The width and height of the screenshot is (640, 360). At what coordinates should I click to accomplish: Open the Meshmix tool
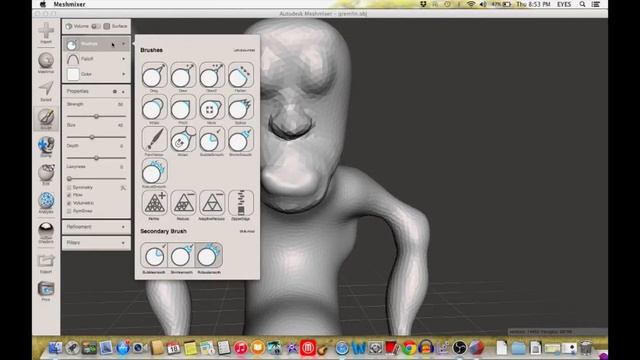tap(46, 62)
